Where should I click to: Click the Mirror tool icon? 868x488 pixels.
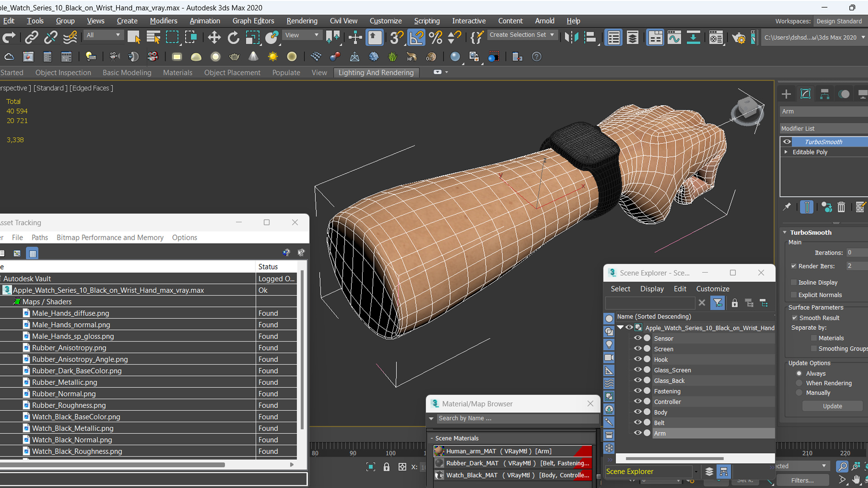click(571, 38)
